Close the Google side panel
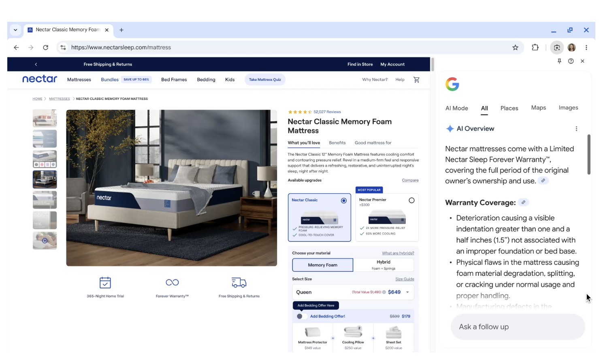 point(582,61)
